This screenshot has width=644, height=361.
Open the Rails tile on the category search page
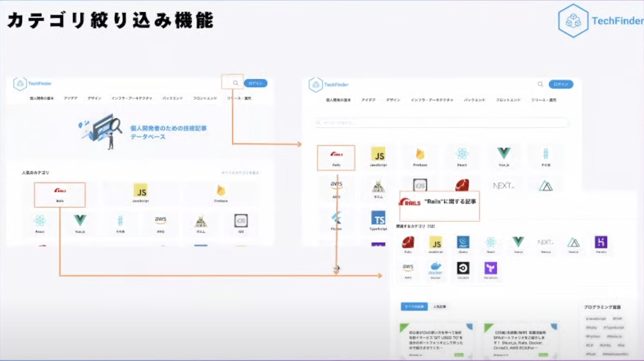coord(336,158)
